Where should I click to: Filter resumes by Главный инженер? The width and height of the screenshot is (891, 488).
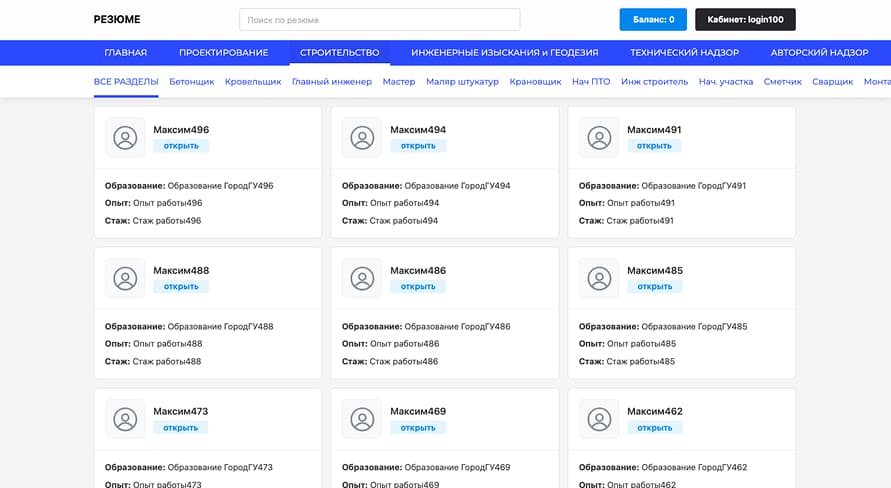[x=331, y=82]
